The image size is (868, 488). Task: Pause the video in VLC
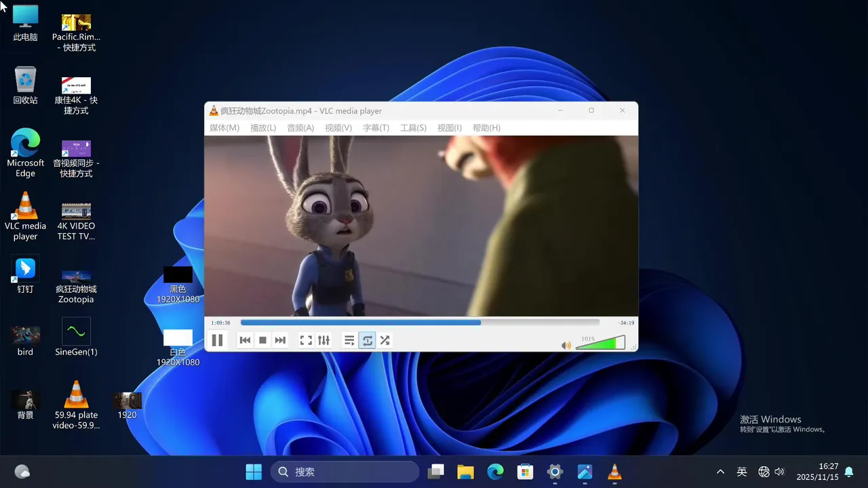point(217,340)
